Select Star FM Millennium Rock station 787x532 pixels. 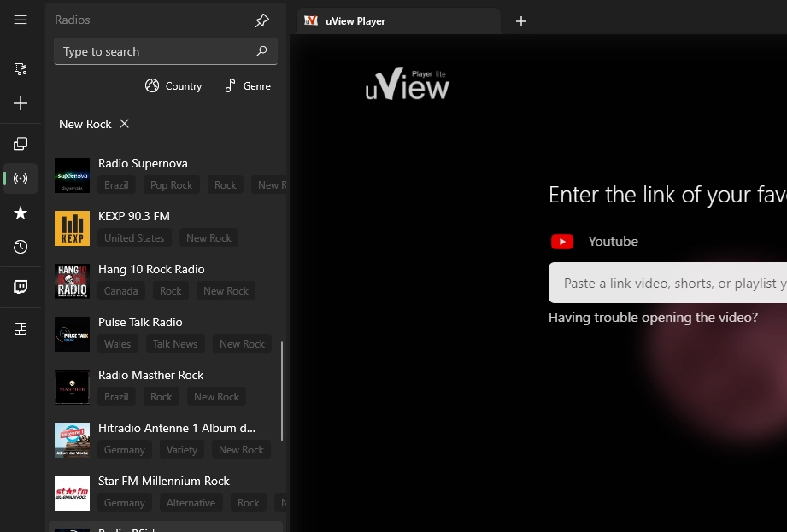tap(166, 493)
